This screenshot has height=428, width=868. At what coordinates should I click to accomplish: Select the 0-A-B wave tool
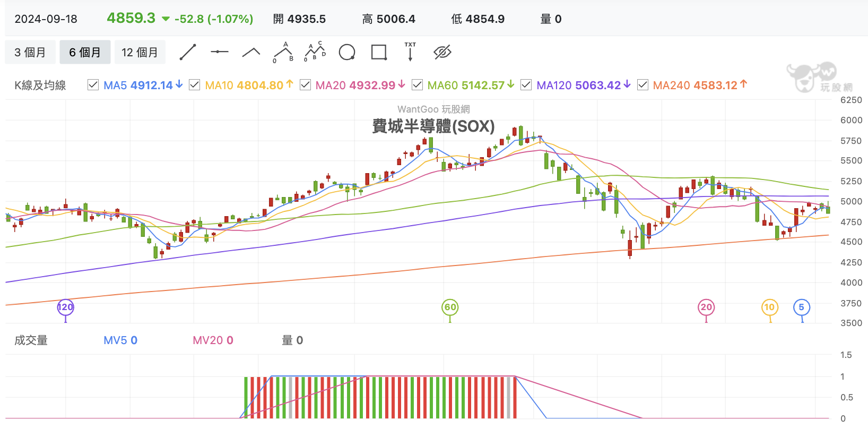tap(283, 52)
